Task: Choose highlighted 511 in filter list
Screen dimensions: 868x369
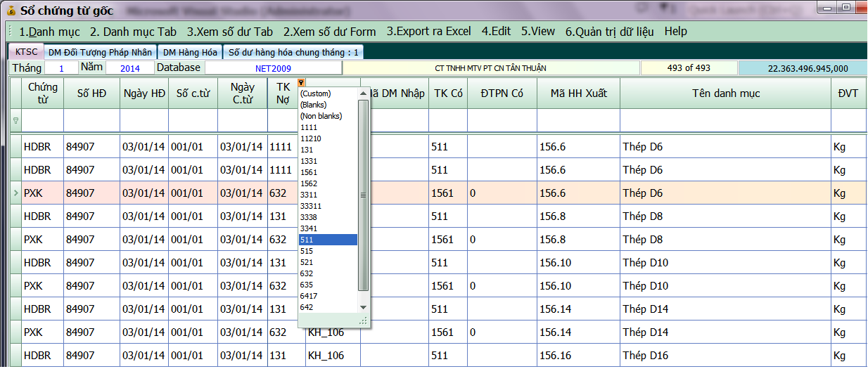Action: point(328,240)
